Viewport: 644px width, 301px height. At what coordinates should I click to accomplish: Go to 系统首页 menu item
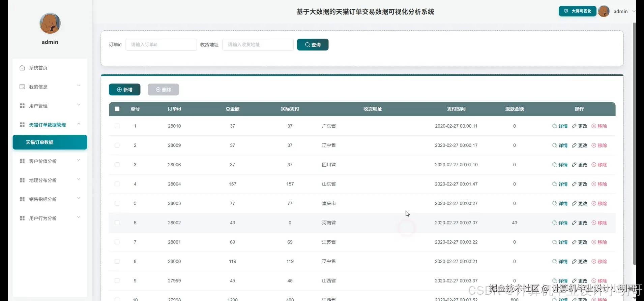click(50, 68)
